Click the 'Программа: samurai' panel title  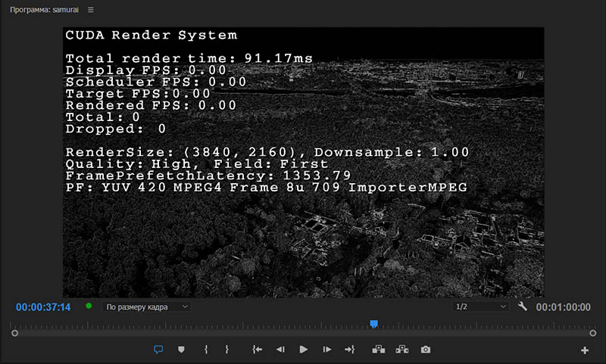pos(44,10)
